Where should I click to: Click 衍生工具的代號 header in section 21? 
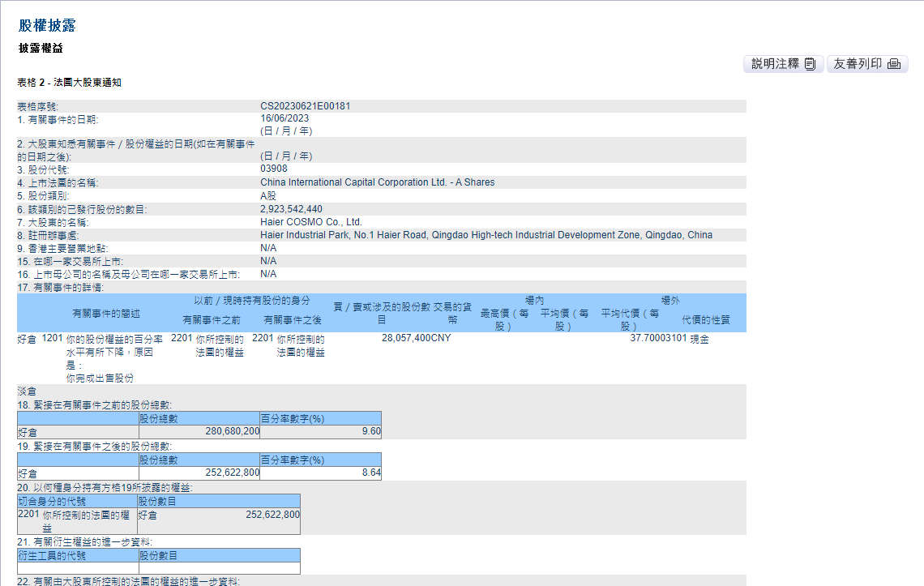tap(79, 555)
